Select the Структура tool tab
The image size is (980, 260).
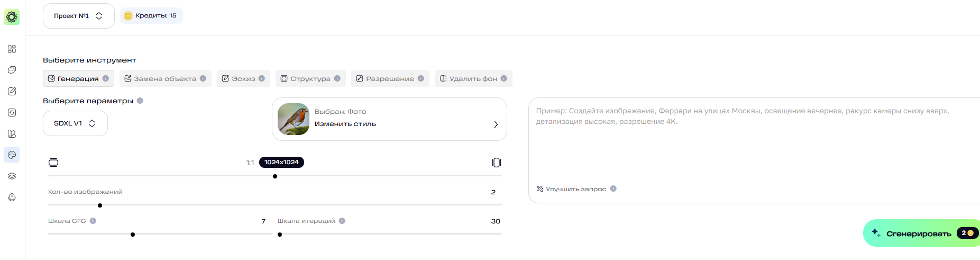(310, 78)
